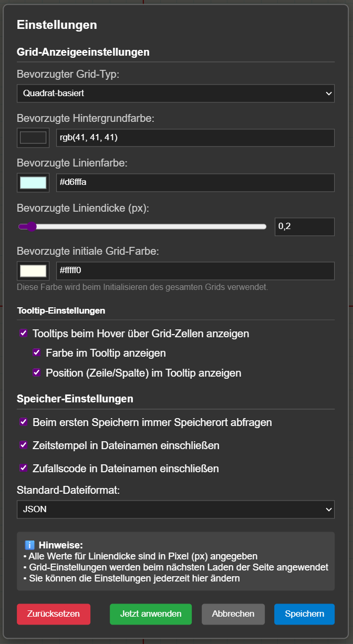Screen dimensions: 353x644
Task: Click the blue Speichern button
Action: click(x=304, y=614)
